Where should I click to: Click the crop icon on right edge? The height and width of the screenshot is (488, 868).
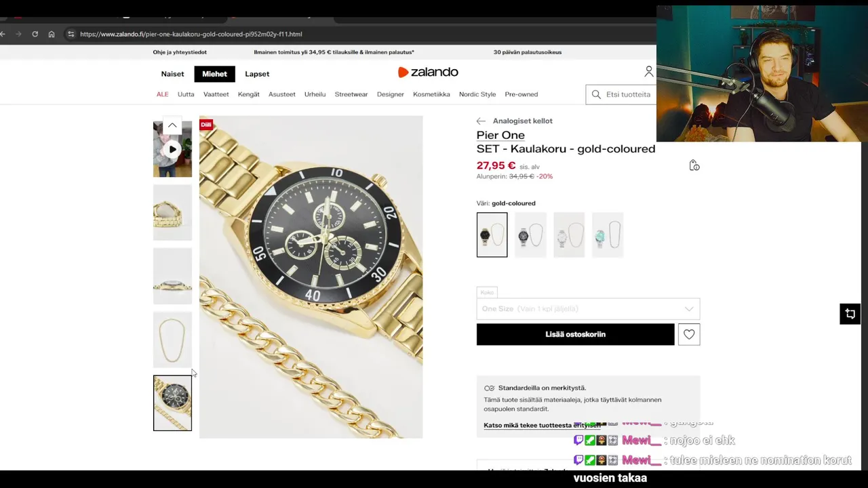pos(850,314)
